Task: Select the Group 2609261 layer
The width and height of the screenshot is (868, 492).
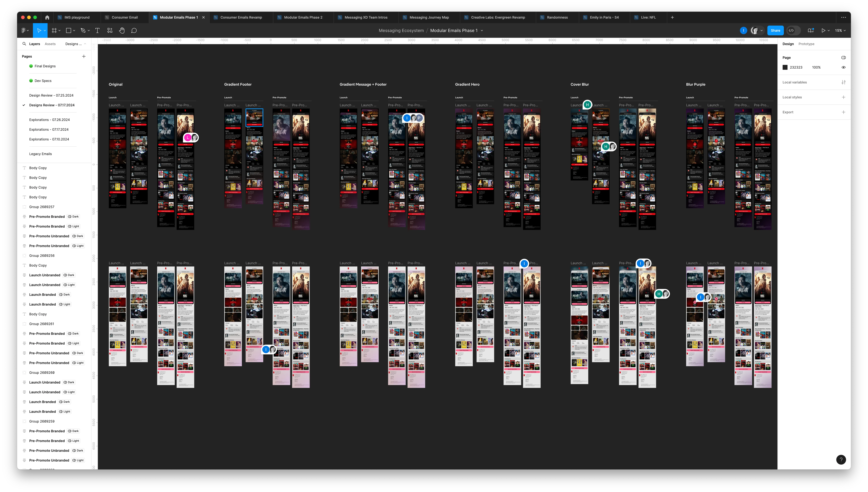Action: point(42,324)
